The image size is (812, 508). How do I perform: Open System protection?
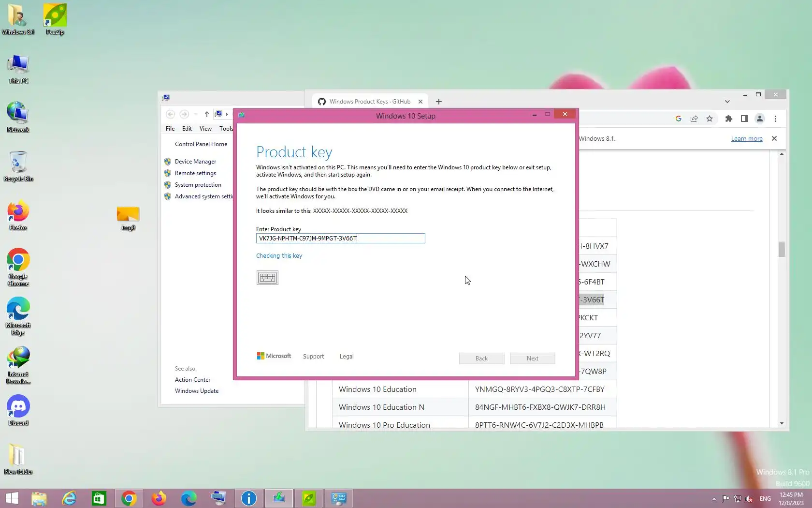pyautogui.click(x=198, y=185)
